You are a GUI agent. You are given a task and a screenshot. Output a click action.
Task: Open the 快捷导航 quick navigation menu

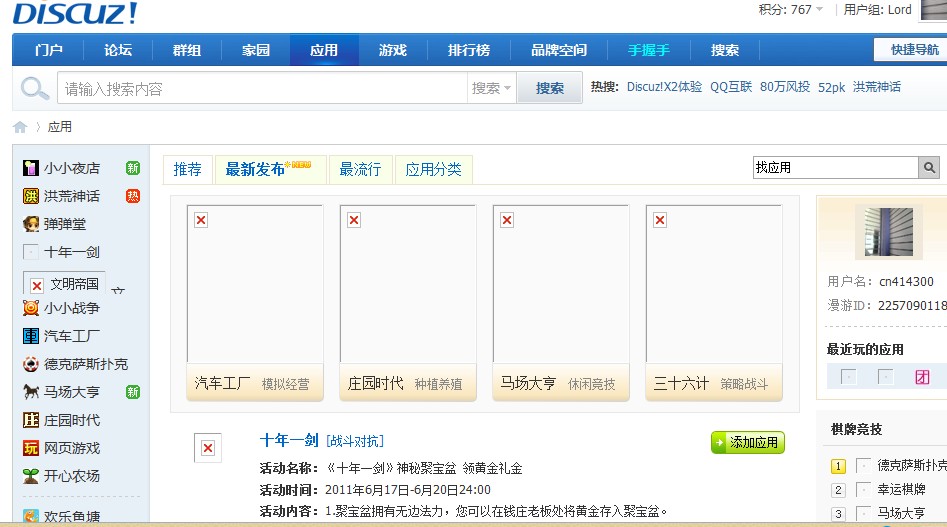(910, 50)
